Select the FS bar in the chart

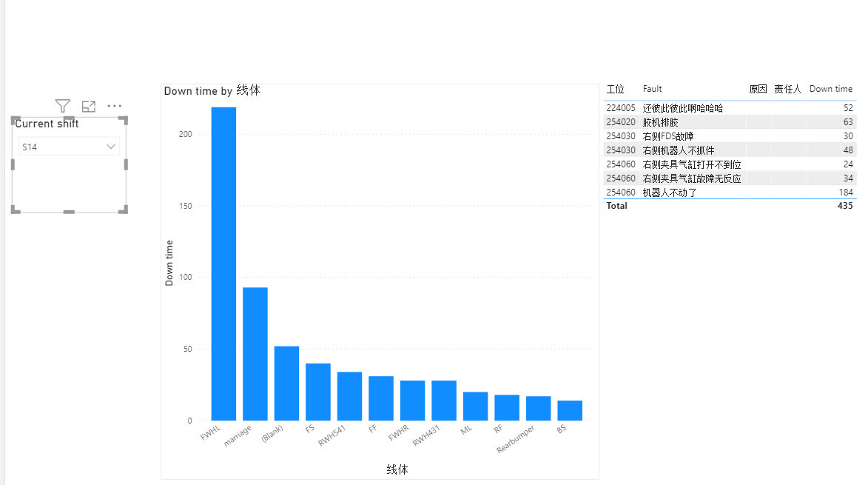pyautogui.click(x=318, y=392)
